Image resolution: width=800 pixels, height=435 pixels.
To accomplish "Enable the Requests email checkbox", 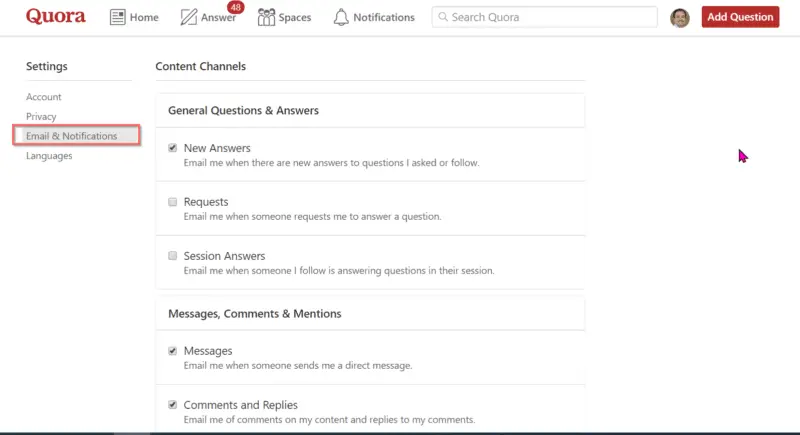I will 172,202.
